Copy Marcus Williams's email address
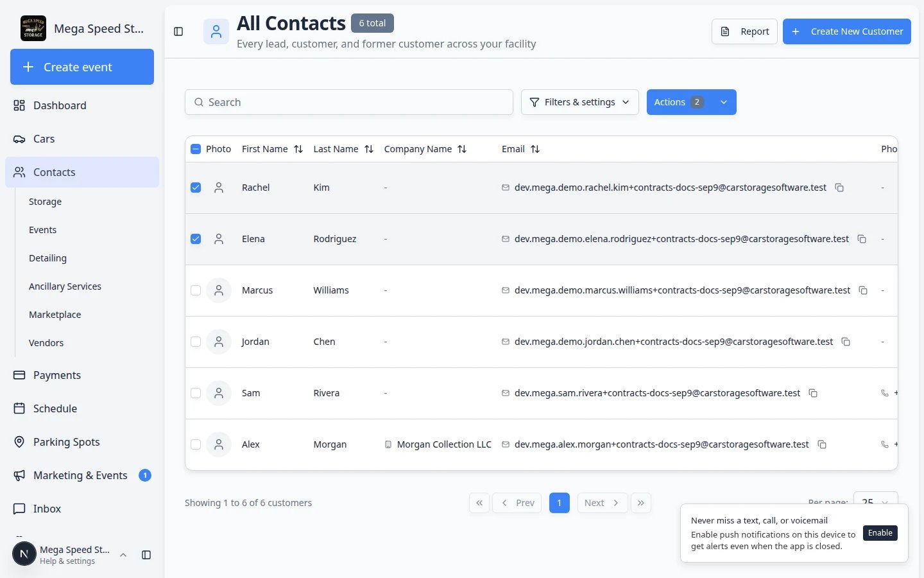 pyautogui.click(x=863, y=290)
